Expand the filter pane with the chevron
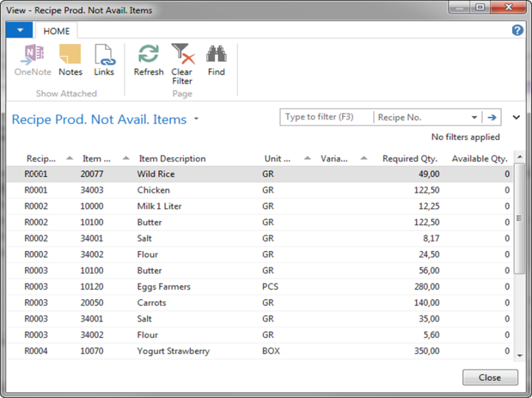This screenshot has width=532, height=398. point(515,117)
